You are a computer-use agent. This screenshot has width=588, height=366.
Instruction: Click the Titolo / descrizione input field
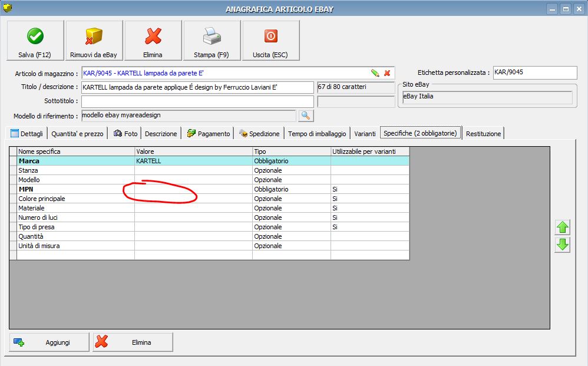[x=197, y=87]
